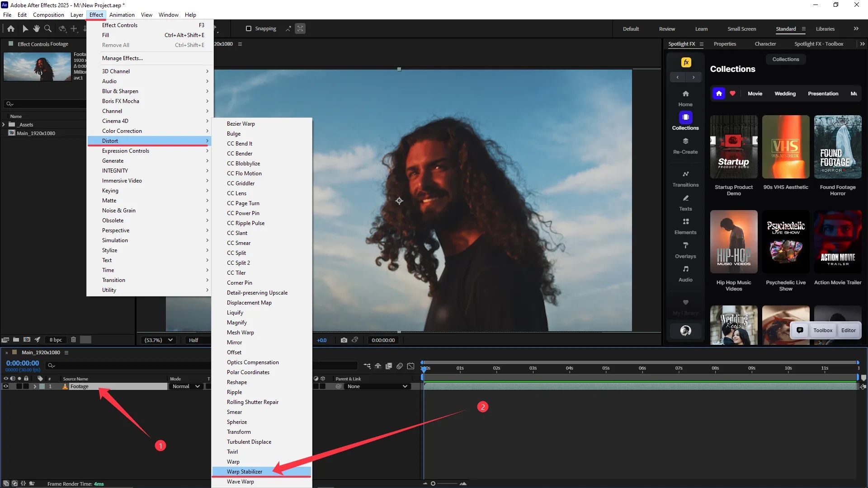Toggle the Footage layer solo switch
Screen dimensions: 868x488
[x=19, y=386]
